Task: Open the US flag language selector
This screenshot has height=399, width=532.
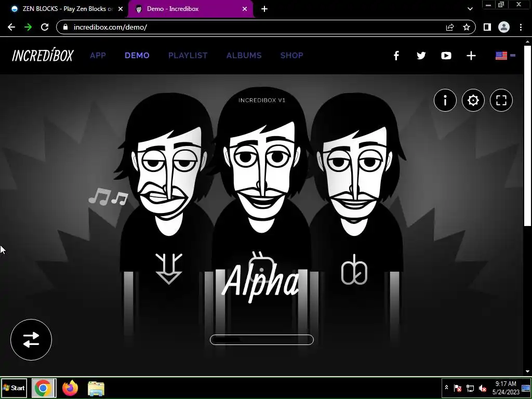Action: pyautogui.click(x=505, y=55)
